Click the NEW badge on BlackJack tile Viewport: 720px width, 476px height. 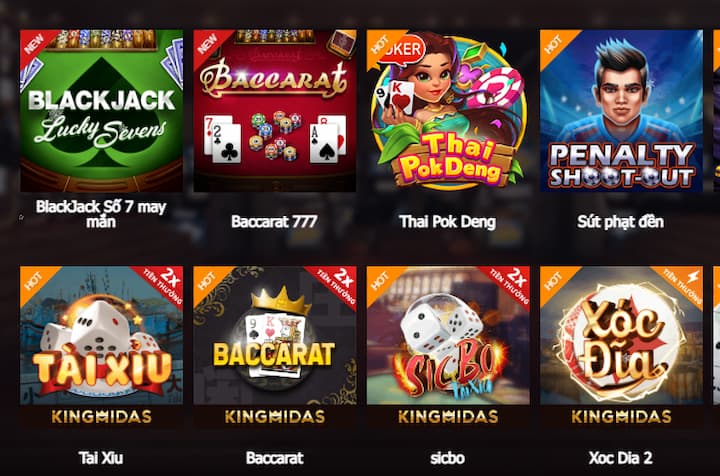pos(34,44)
